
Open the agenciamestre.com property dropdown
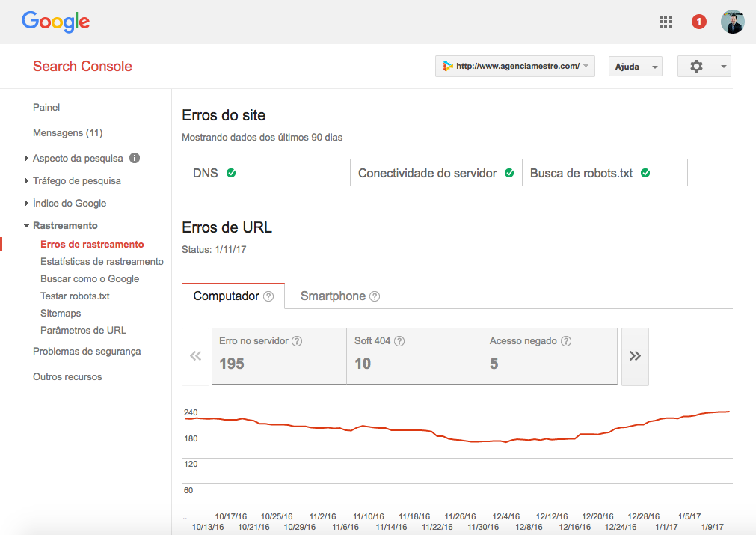[x=514, y=66]
